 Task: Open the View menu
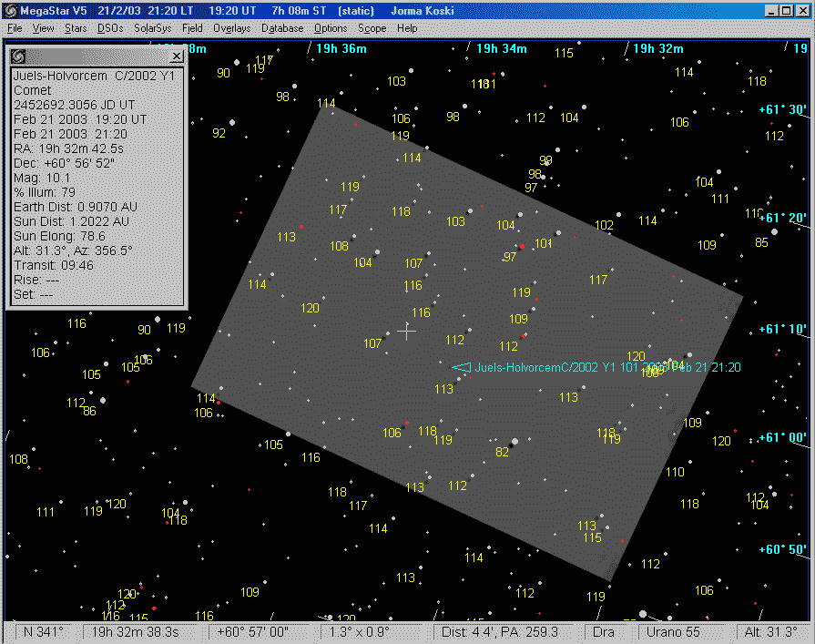coord(42,28)
